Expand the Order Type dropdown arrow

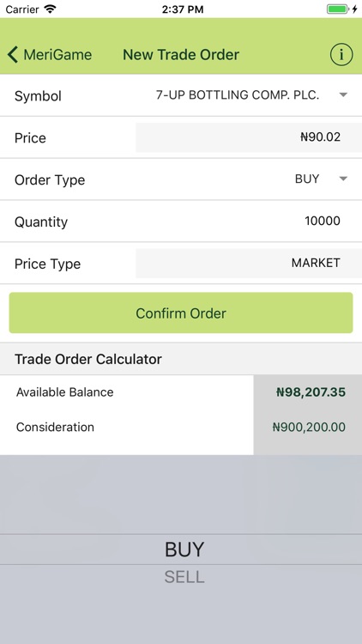click(x=343, y=179)
